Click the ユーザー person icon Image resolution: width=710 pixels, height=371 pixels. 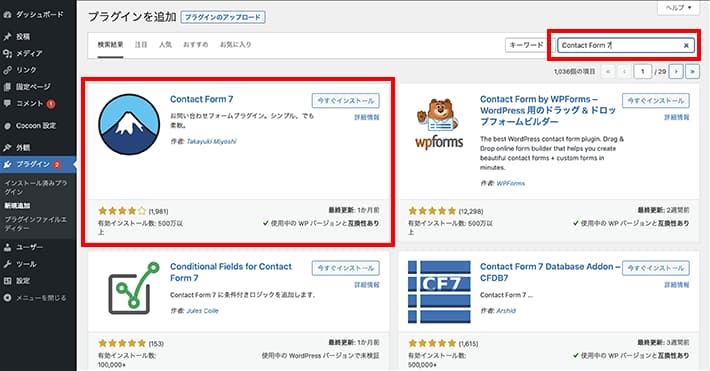point(7,247)
